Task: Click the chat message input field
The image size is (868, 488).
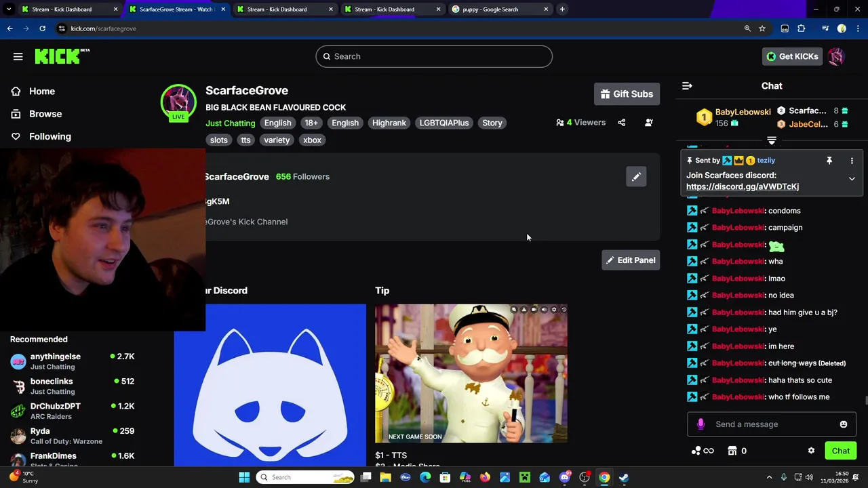Action: pos(772,424)
